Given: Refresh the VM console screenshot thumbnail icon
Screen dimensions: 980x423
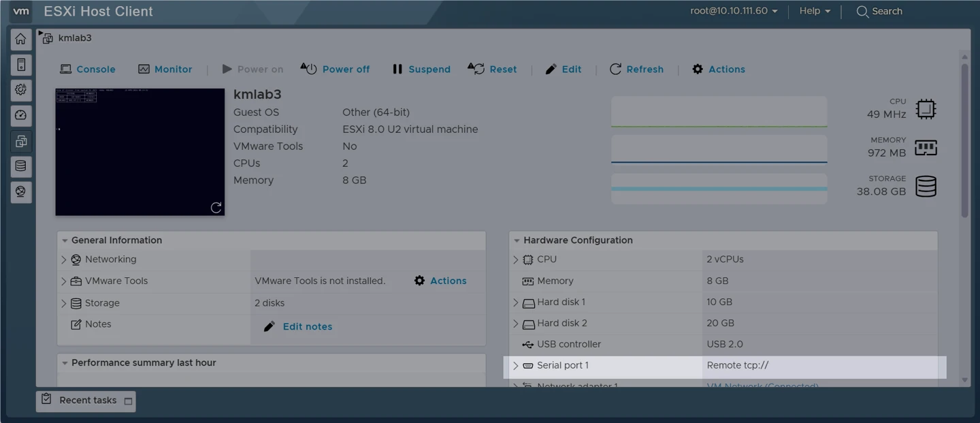Looking at the screenshot, I should 216,207.
